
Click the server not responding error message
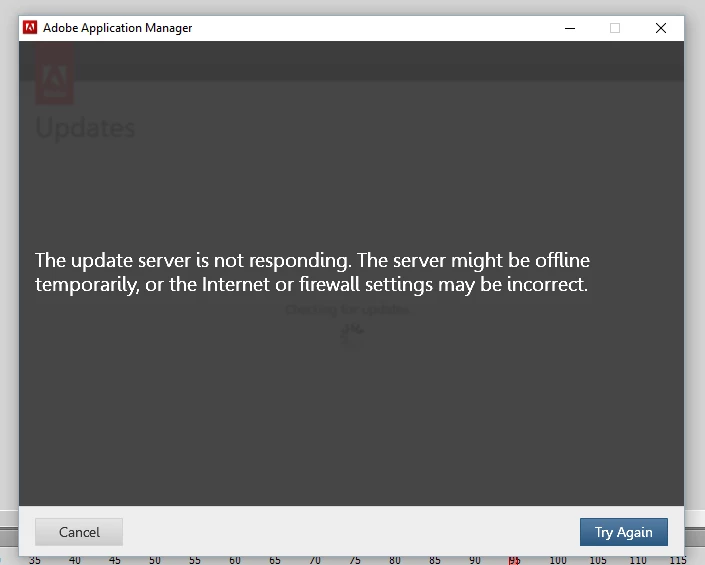pyautogui.click(x=312, y=272)
